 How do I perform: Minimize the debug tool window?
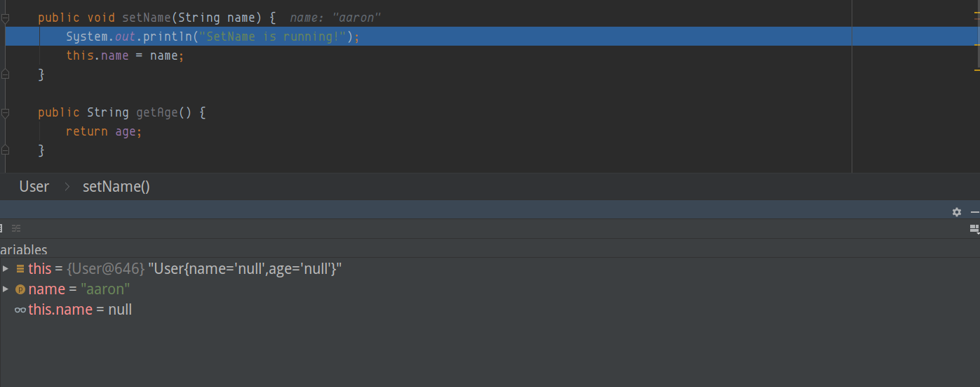point(974,212)
